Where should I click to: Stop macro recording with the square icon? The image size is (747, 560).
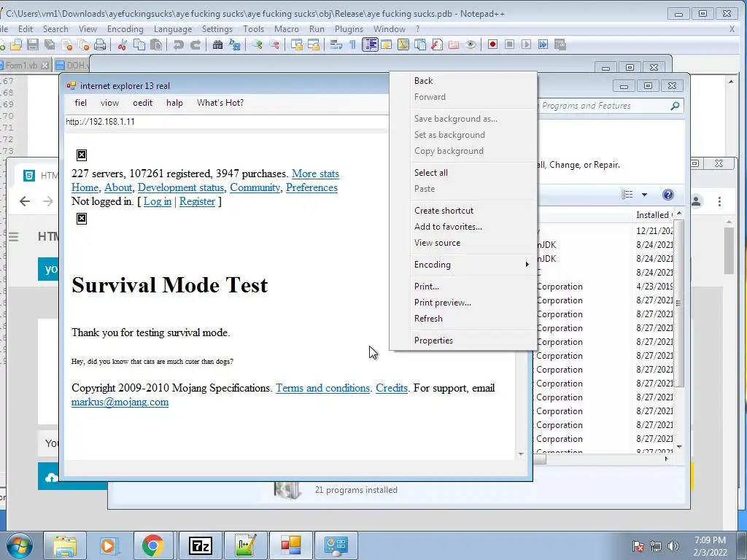(509, 44)
